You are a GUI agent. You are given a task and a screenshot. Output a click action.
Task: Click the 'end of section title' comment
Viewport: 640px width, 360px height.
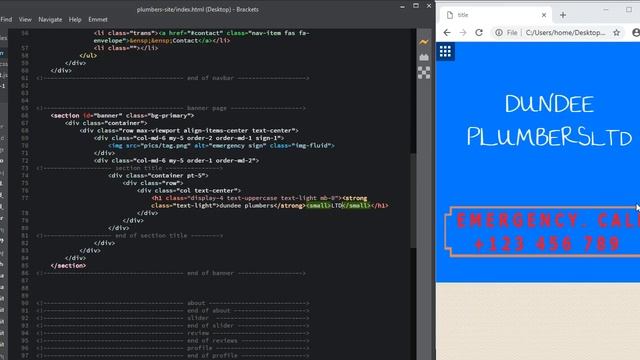tap(129, 236)
